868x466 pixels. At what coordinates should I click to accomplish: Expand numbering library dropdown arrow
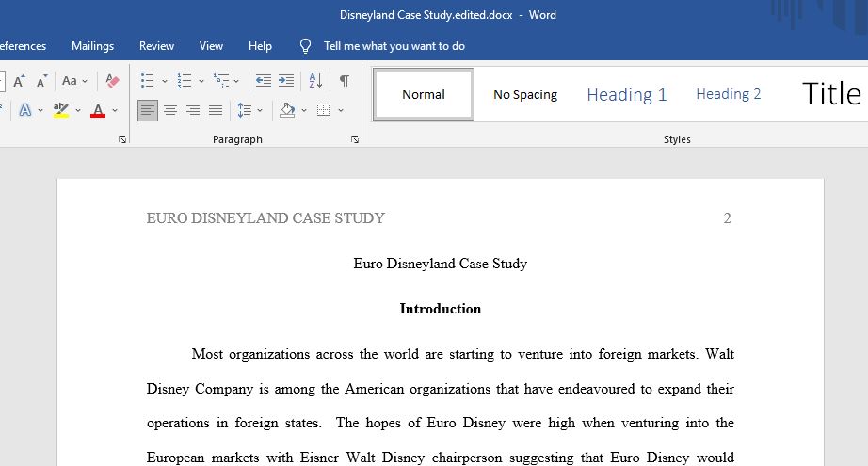coord(201,81)
